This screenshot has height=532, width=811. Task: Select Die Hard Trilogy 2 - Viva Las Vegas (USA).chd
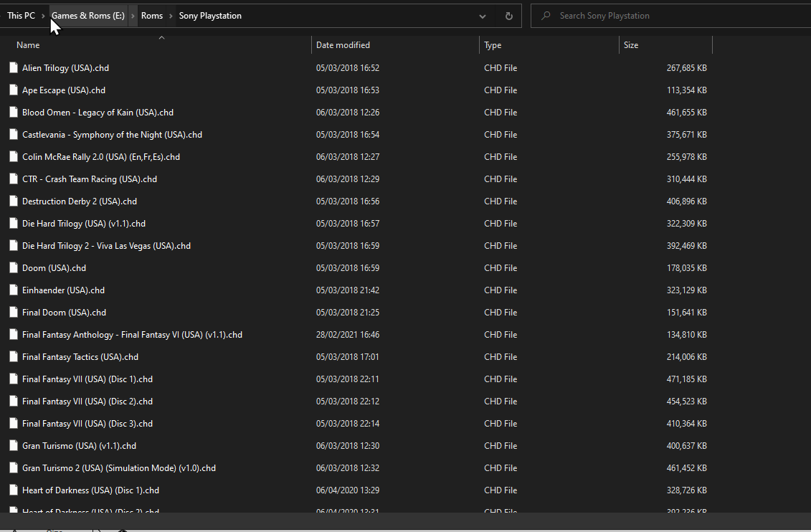[x=107, y=246]
